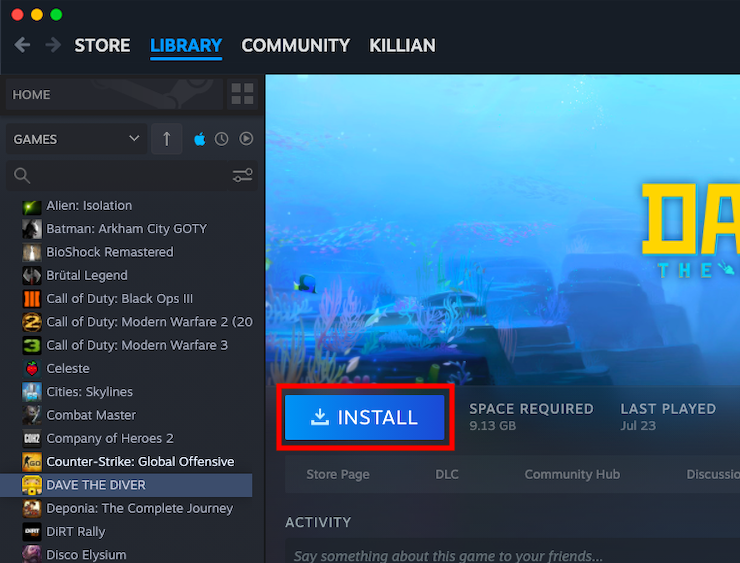
Task: Click the DAVE THE DIVER game icon
Action: pyautogui.click(x=32, y=485)
